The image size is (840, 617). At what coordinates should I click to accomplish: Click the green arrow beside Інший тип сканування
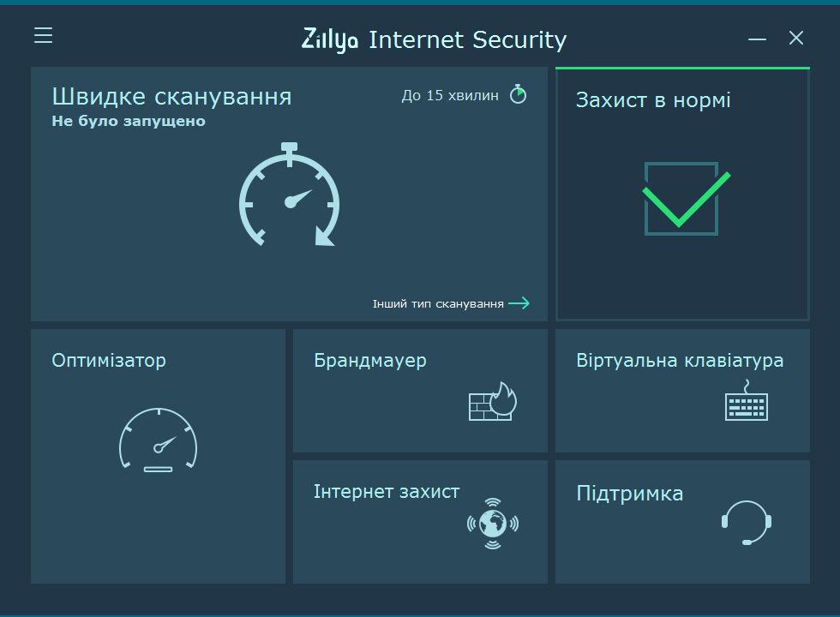point(519,303)
